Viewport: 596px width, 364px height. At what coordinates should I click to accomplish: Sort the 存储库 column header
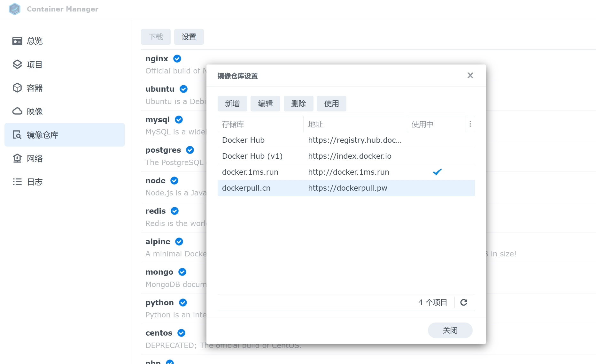click(233, 124)
